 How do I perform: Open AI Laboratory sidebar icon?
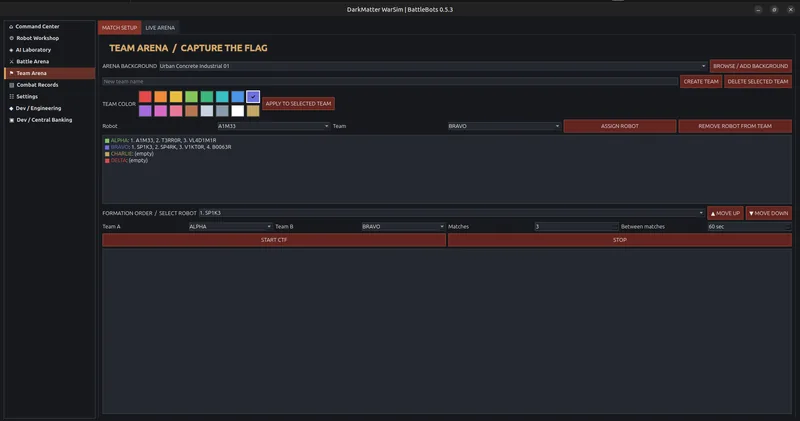pyautogui.click(x=11, y=50)
